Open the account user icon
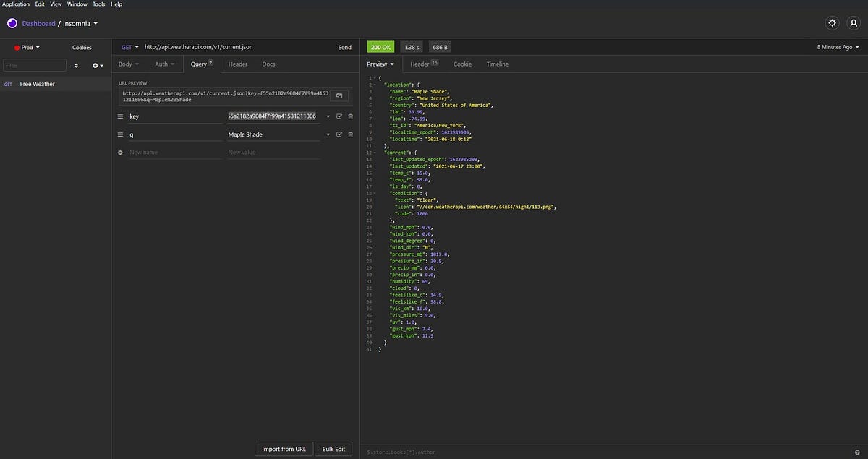 (852, 23)
